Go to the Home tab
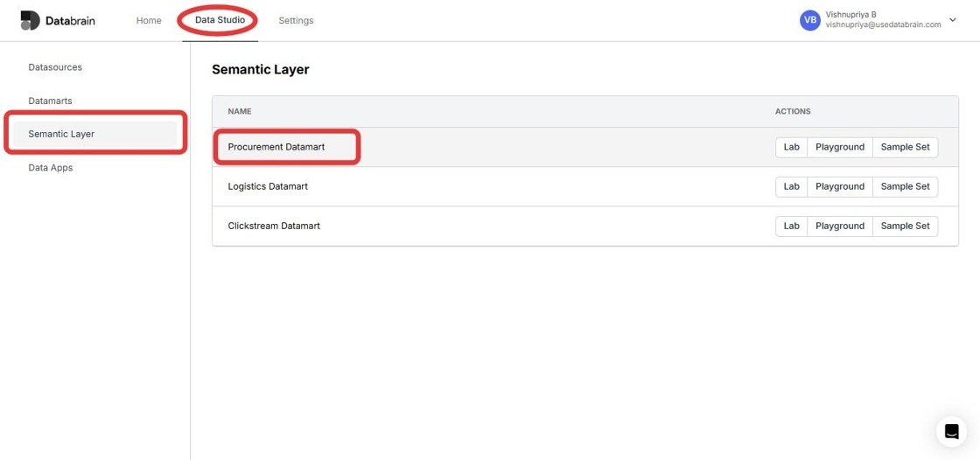 (x=149, y=21)
